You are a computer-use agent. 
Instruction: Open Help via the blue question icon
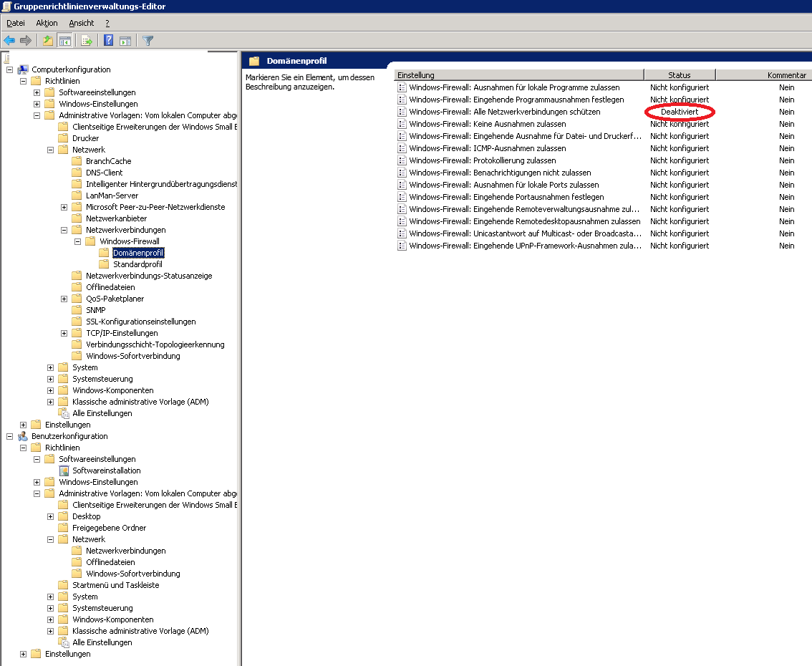click(x=108, y=40)
